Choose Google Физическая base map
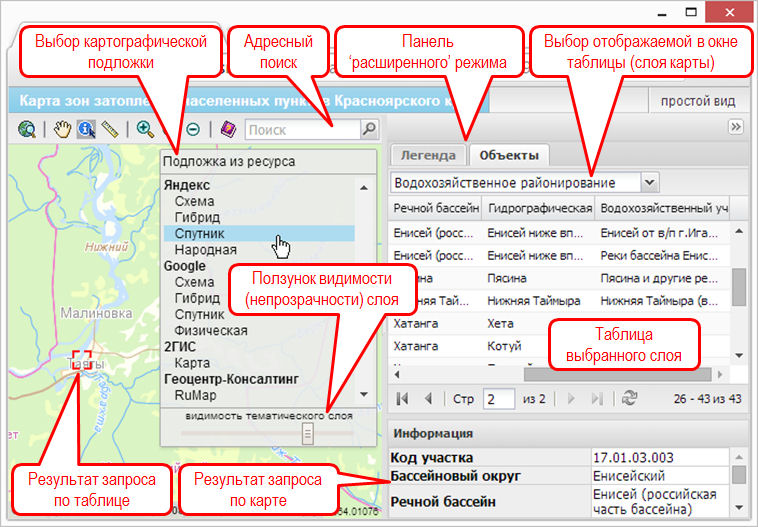758x527 pixels. tap(211, 330)
